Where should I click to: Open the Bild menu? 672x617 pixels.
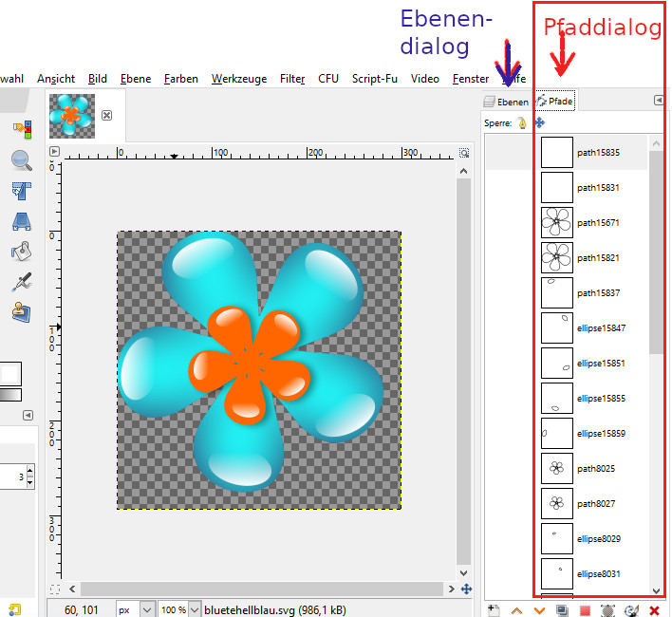(x=98, y=79)
